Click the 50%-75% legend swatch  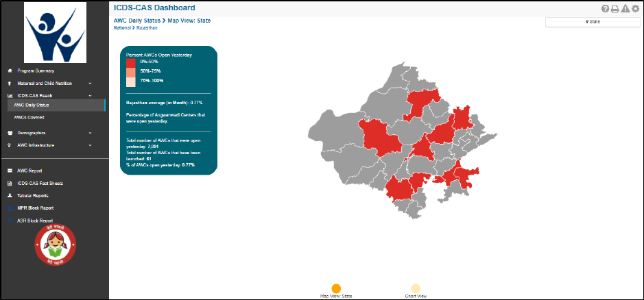130,72
